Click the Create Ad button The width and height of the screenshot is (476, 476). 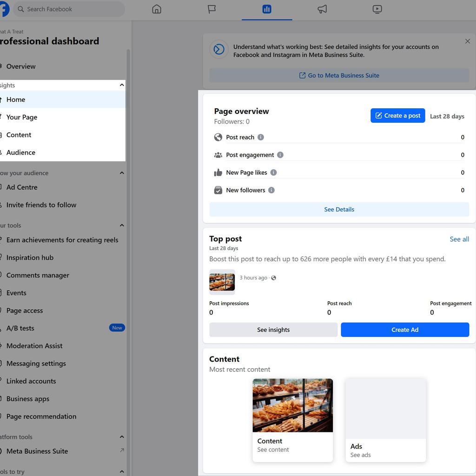[404, 330]
